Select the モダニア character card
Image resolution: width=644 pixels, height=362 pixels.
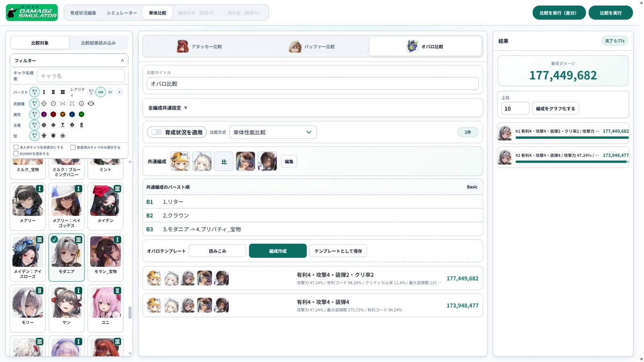coord(66,257)
